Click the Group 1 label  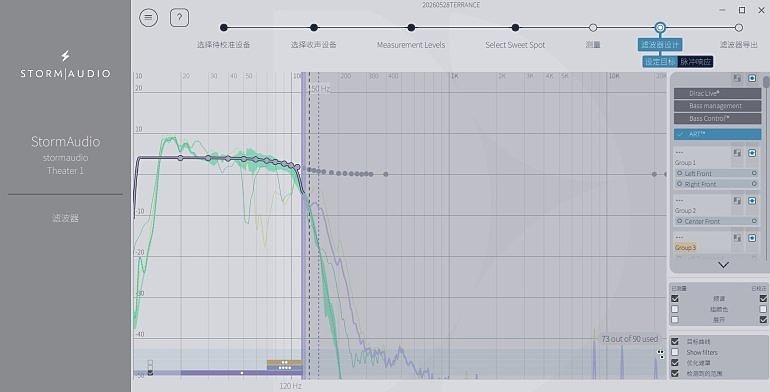tap(685, 163)
